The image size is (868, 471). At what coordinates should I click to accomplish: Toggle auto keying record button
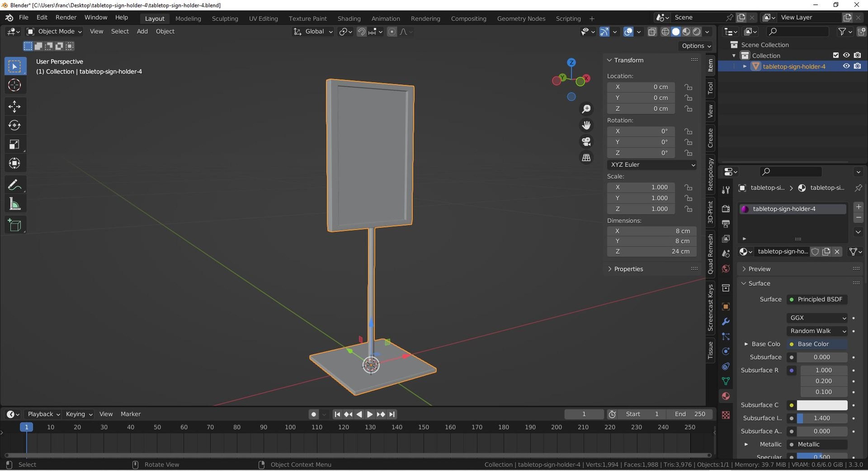click(313, 414)
